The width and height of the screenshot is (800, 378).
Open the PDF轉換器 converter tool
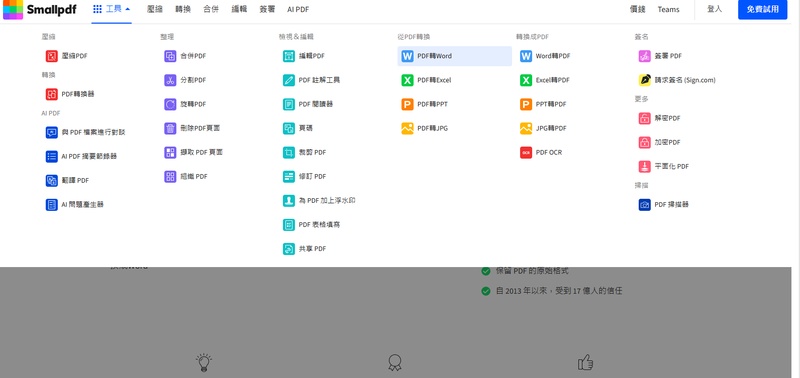70,94
